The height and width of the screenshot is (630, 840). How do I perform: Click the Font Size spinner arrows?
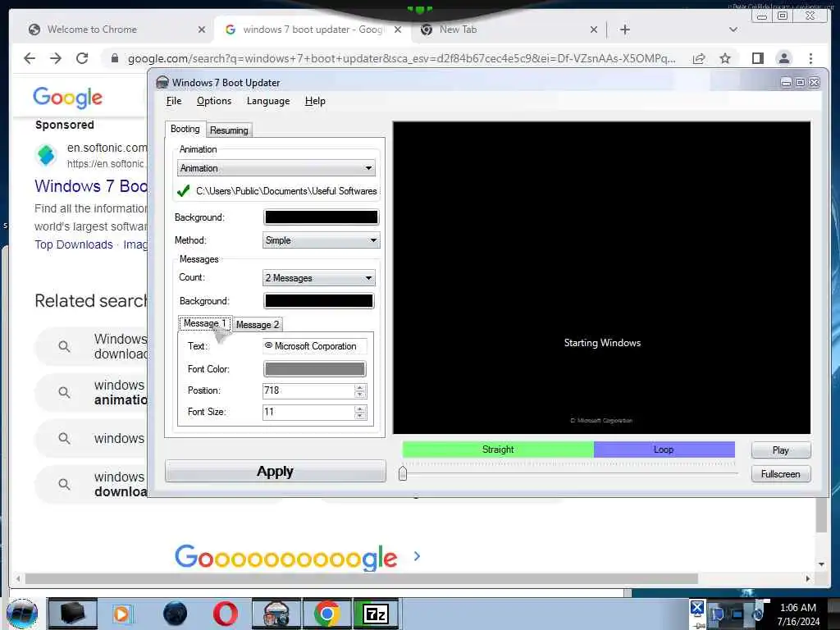(360, 412)
